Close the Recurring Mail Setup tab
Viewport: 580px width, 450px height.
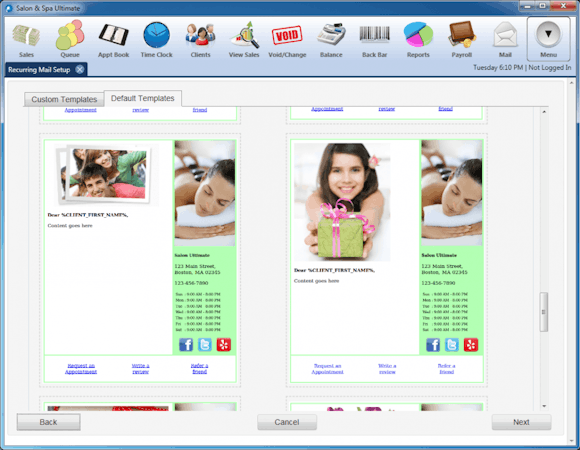click(x=80, y=70)
